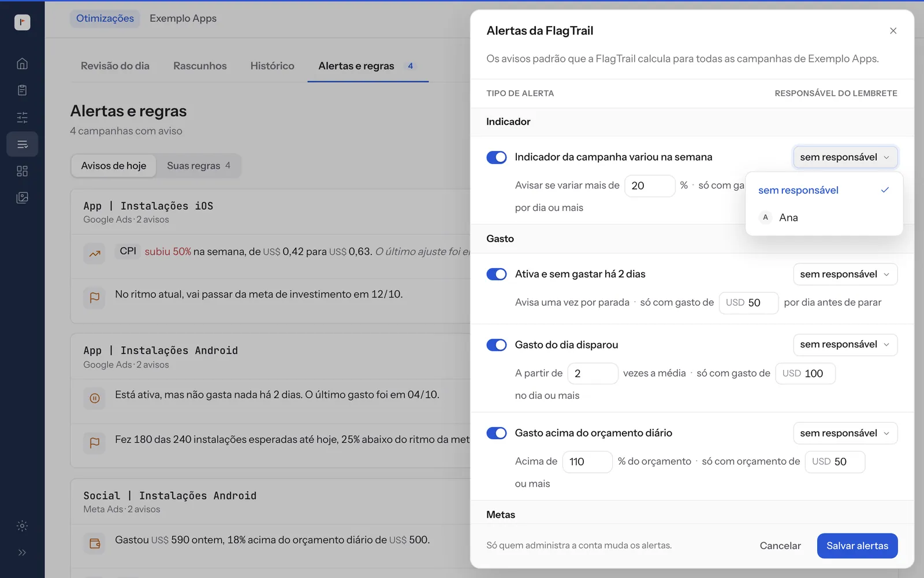This screenshot has height=578, width=924.
Task: Open responsável dropdown for 'Gasto do dia disparou'
Action: pos(845,344)
